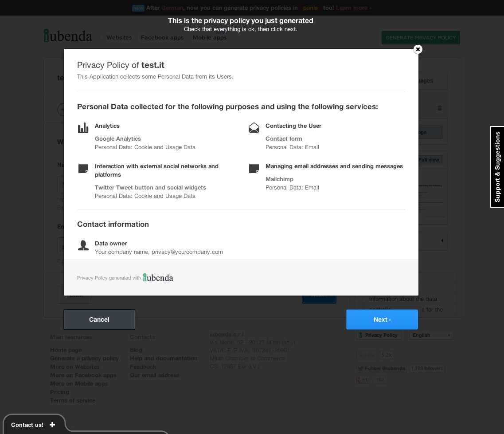Click the Managing email addresses icon
This screenshot has height=434, width=504.
pyautogui.click(x=254, y=168)
